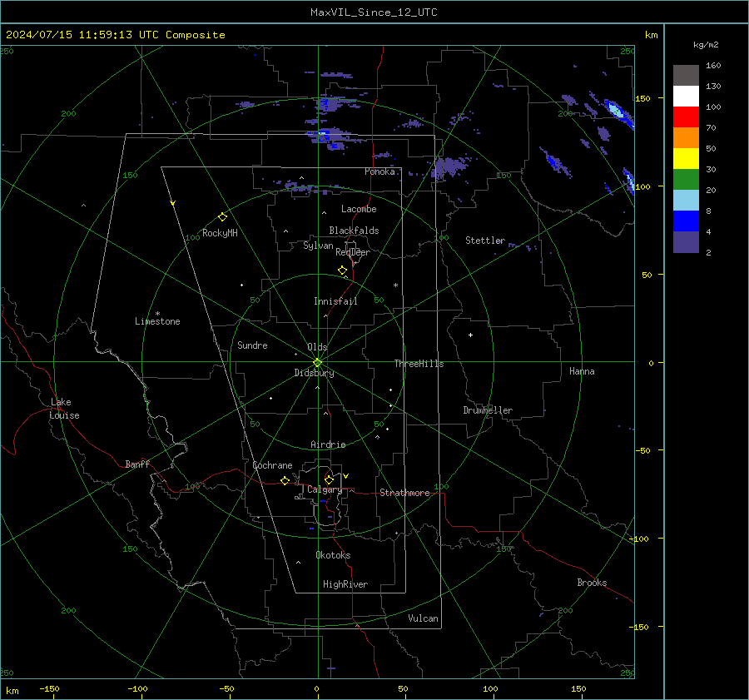Click the Hanna city label
The image size is (749, 700).
click(x=582, y=371)
